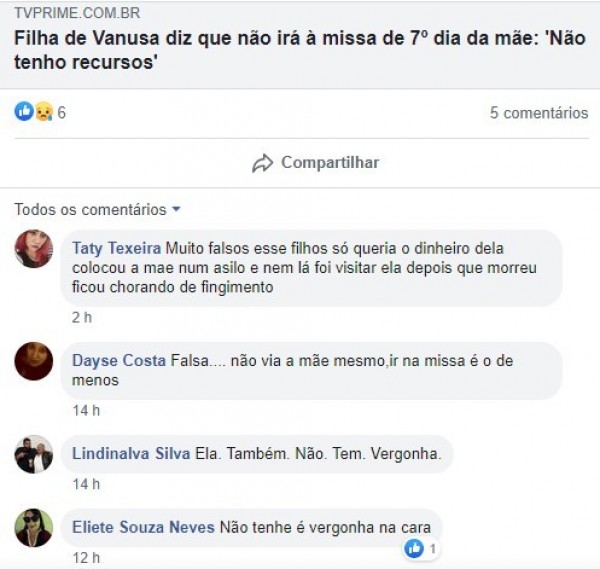View the reaction count of 6
Screen dimensions: 600x569
[x=61, y=113]
